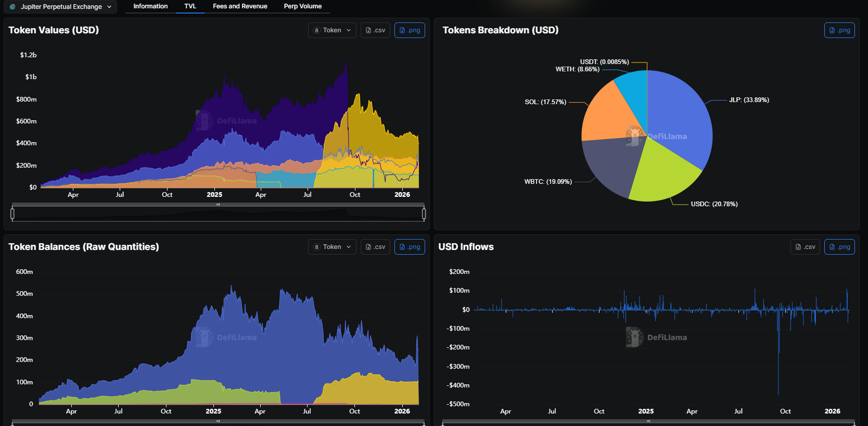Open the Jupiter Perpetual Exchange protocol dropdown
This screenshot has width=868, height=426.
pos(60,7)
